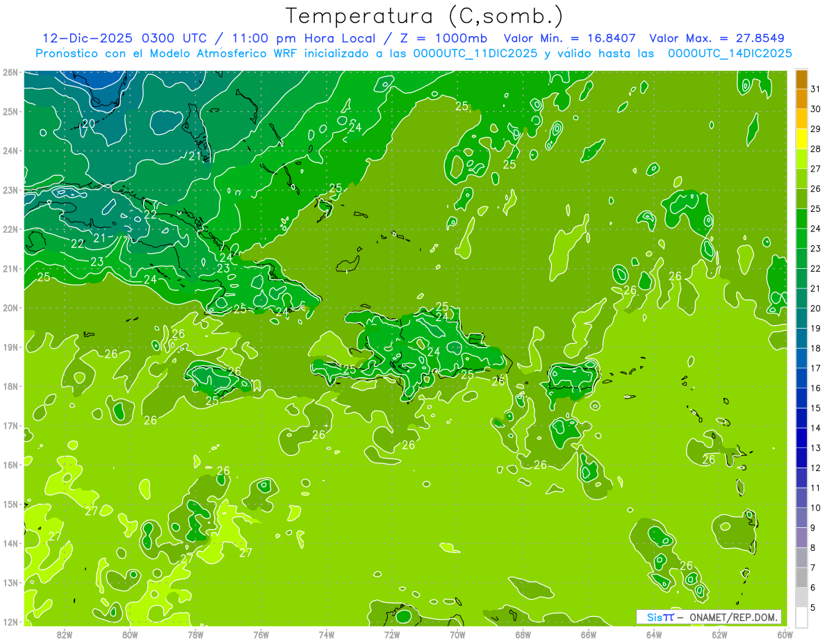Click the '76W' longitude axis label
This screenshot has width=834, height=644.
(x=261, y=634)
